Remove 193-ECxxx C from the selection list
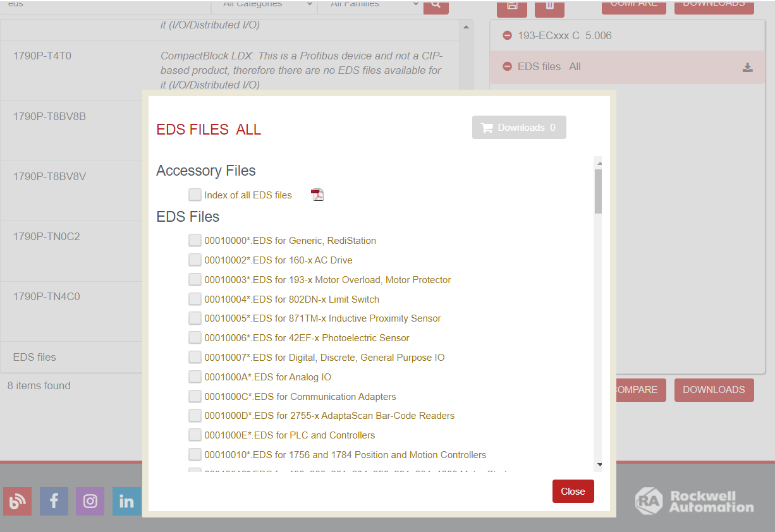The image size is (775, 532). coord(507,35)
